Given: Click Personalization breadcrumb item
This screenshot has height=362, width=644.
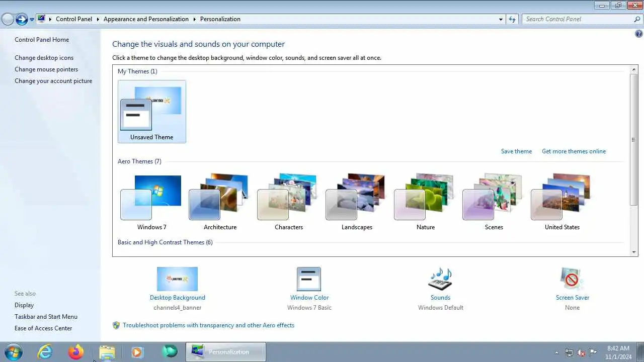Looking at the screenshot, I should point(220,19).
